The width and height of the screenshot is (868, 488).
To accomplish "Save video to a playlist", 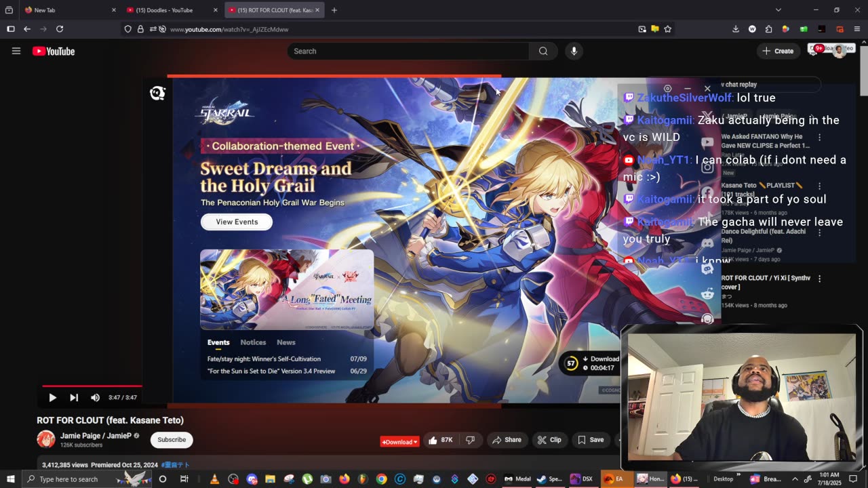I will [x=591, y=440].
